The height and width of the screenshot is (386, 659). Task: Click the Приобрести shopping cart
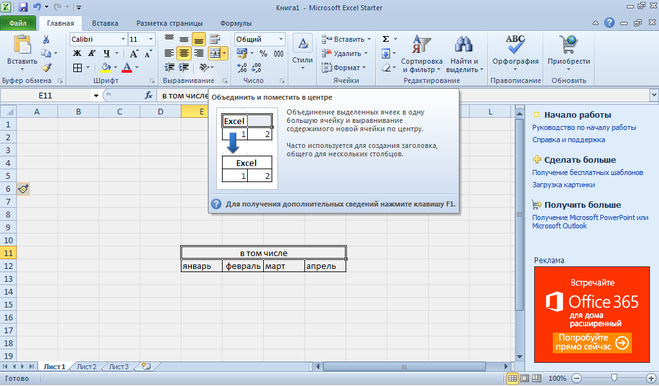(568, 45)
